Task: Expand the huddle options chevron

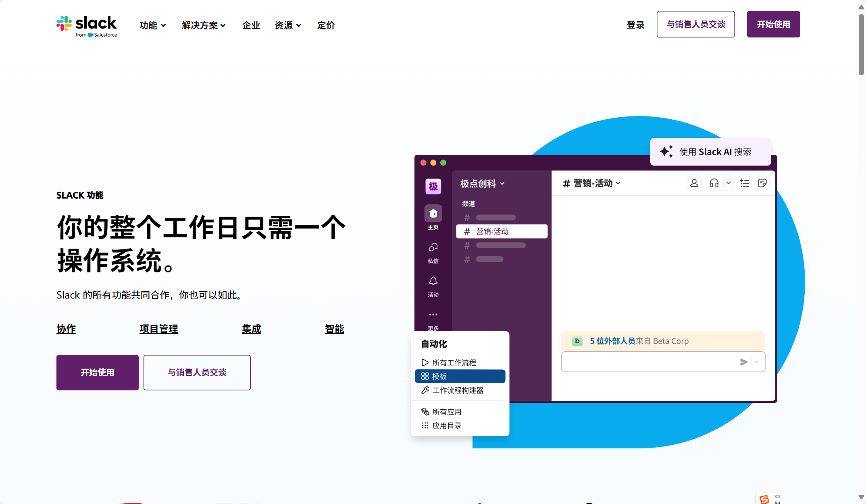Action: click(729, 183)
